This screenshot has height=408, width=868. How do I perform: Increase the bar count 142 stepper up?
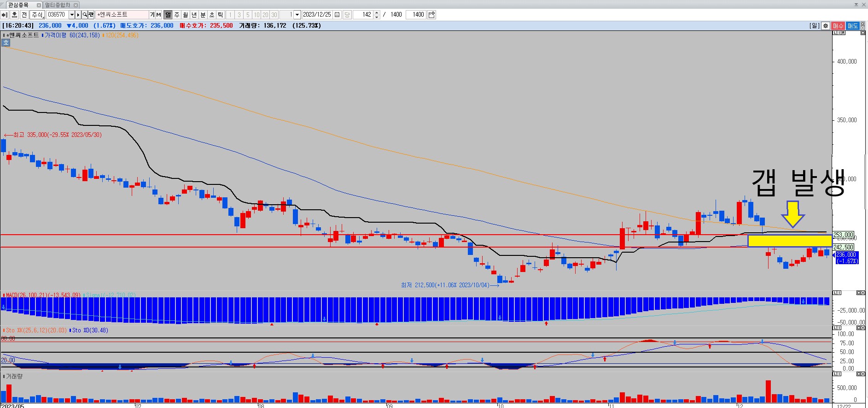coord(377,13)
